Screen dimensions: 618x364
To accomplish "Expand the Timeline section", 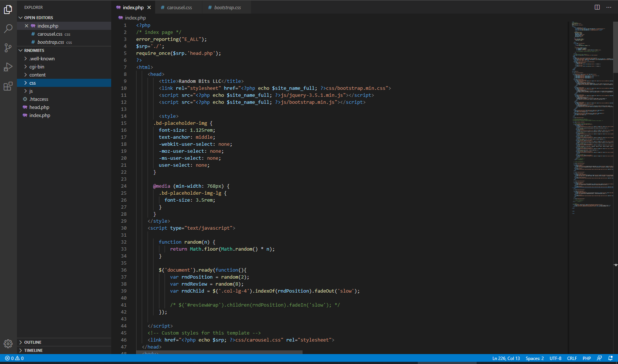I will point(64,350).
